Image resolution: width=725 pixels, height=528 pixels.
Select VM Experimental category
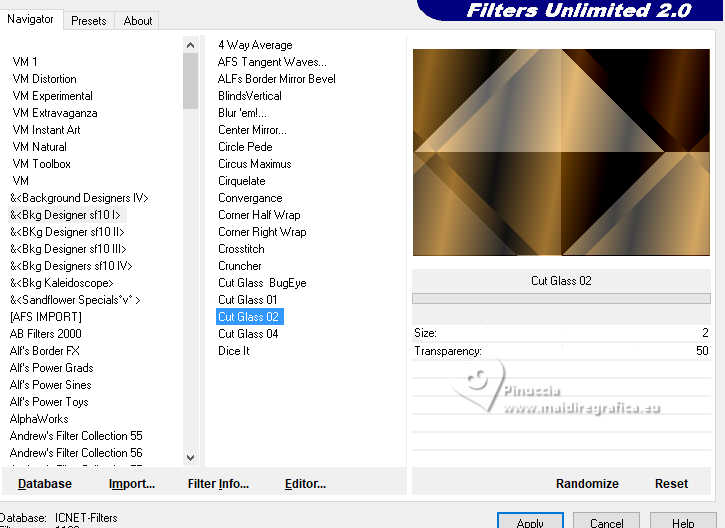52,96
